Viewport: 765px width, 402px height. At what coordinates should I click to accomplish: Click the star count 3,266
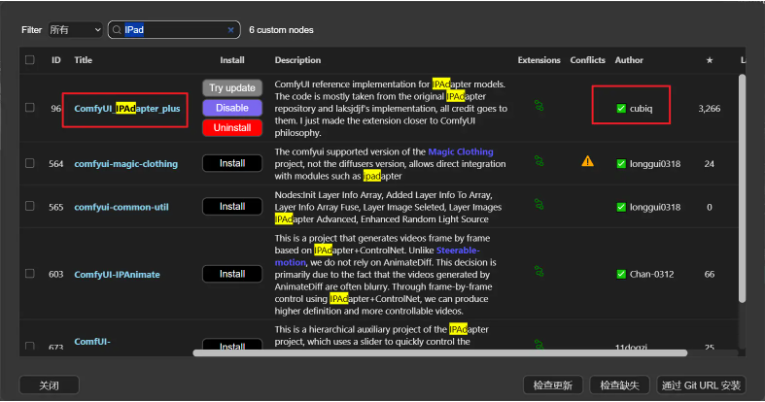[x=709, y=108]
